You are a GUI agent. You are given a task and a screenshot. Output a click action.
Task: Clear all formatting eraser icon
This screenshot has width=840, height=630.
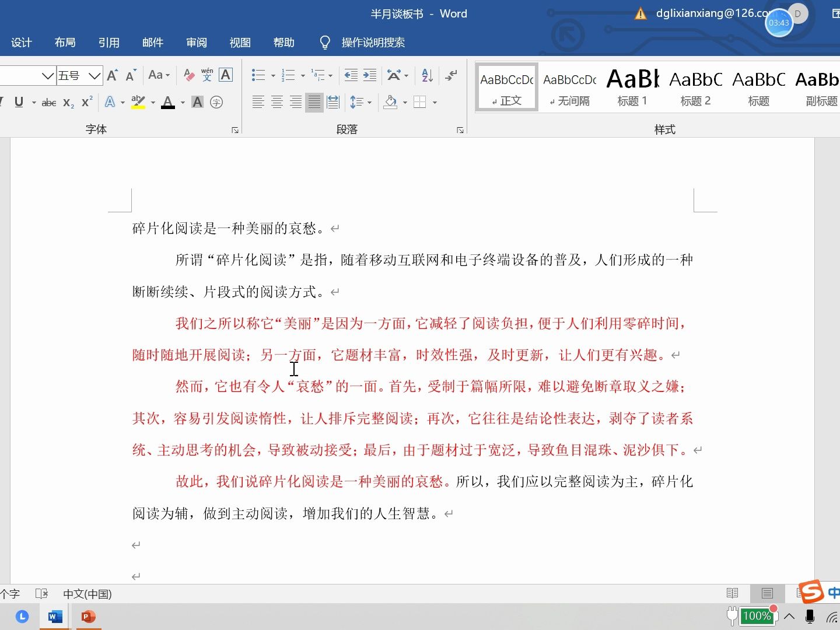tap(188, 75)
